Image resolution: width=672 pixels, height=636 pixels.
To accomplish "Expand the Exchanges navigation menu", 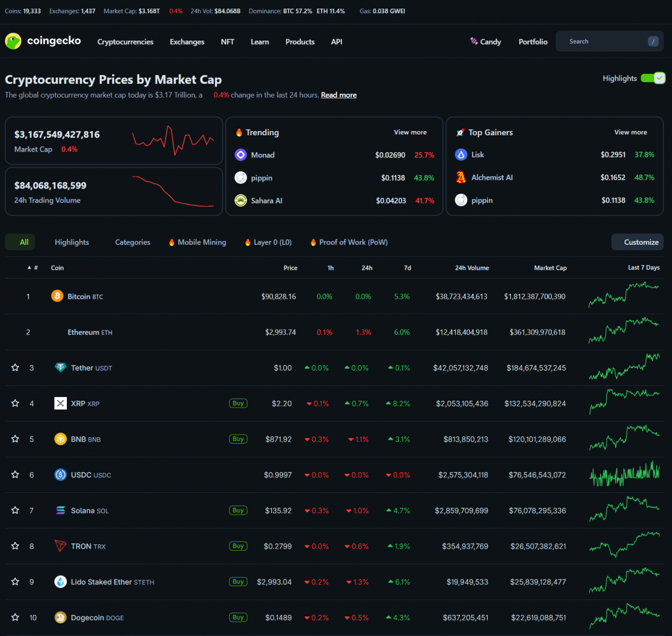I will coord(187,42).
